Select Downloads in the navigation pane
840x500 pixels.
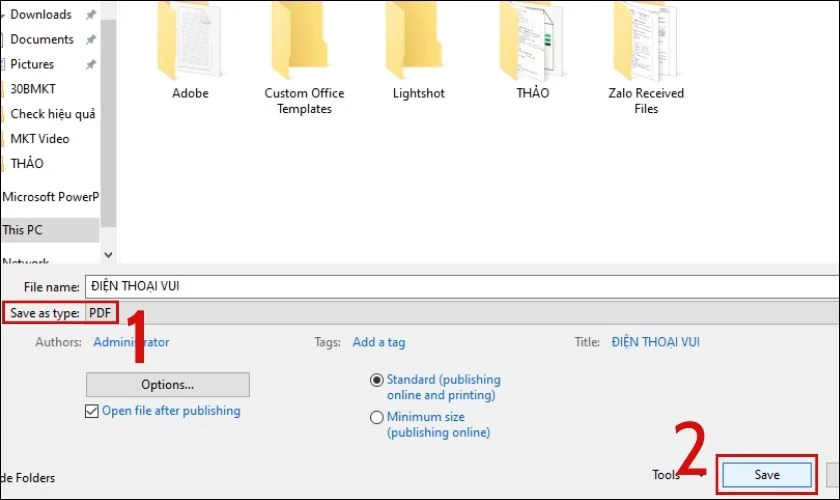tap(41, 14)
